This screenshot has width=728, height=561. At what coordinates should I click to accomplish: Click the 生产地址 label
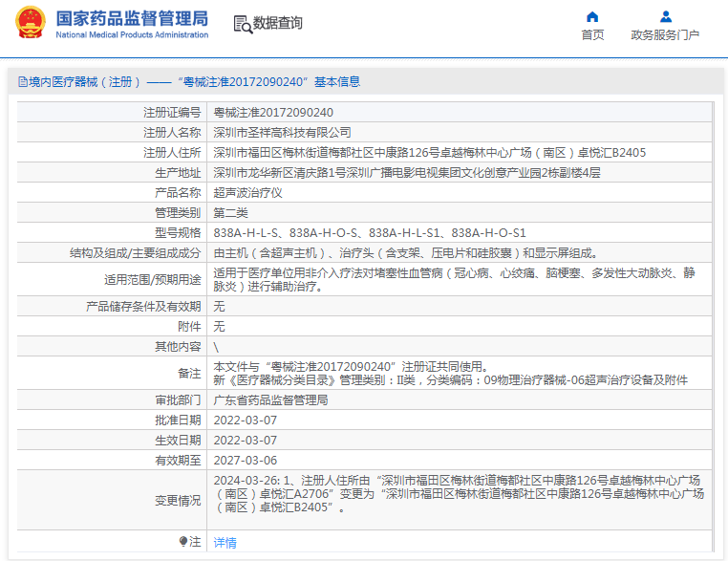click(178, 173)
